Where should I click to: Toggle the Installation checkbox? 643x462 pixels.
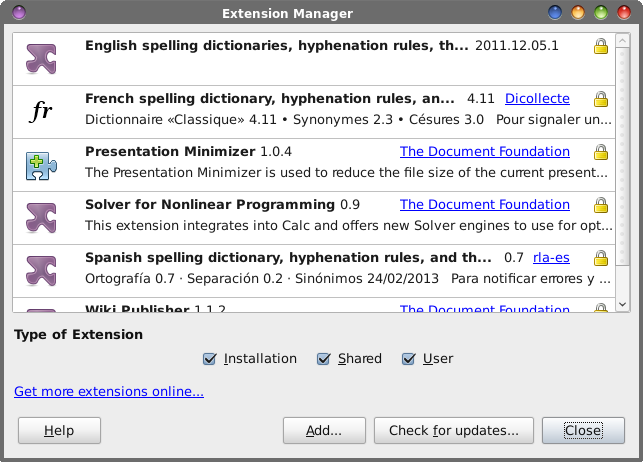(x=210, y=359)
